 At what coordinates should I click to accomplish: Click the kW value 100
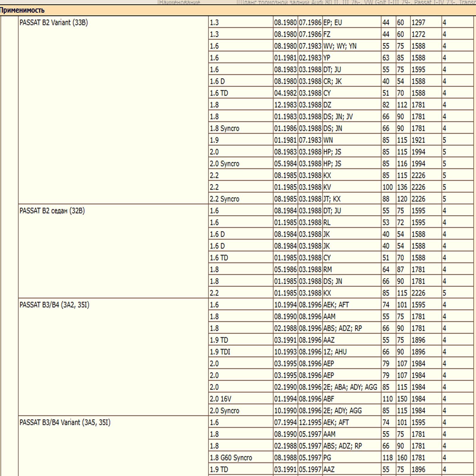pos(388,187)
